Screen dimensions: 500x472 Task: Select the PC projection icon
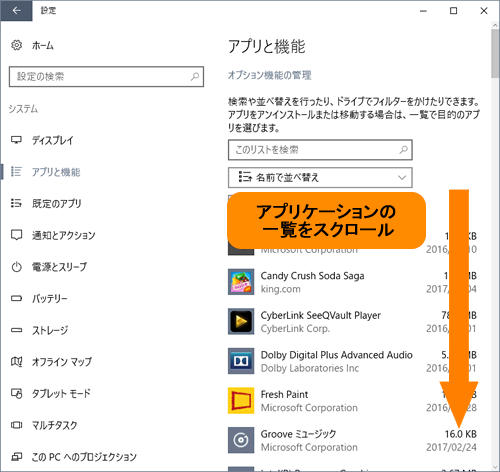click(x=16, y=456)
